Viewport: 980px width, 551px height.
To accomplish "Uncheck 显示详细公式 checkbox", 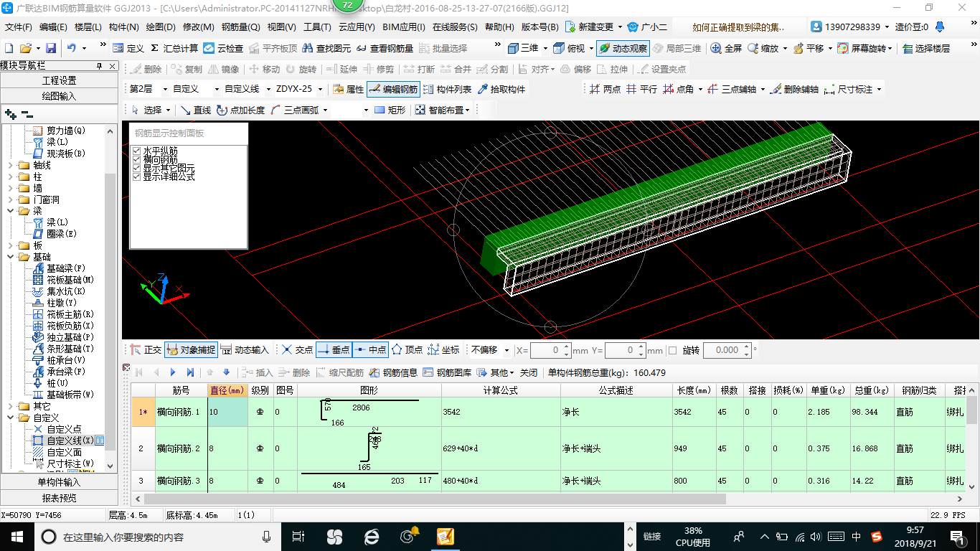I will click(137, 176).
